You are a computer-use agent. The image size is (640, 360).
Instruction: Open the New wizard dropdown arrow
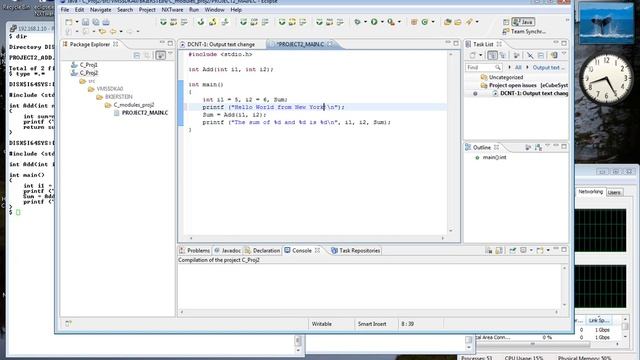point(77,22)
